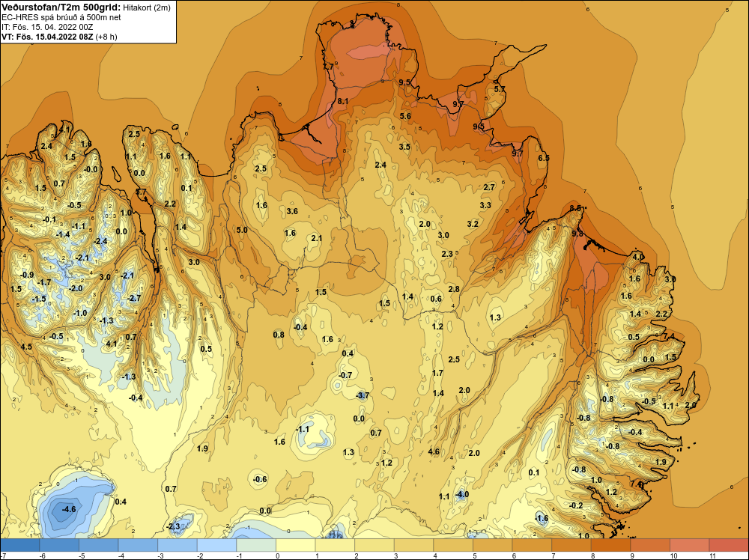Click the 6.5 temperature value
The width and height of the screenshot is (749, 560).
click(x=544, y=158)
